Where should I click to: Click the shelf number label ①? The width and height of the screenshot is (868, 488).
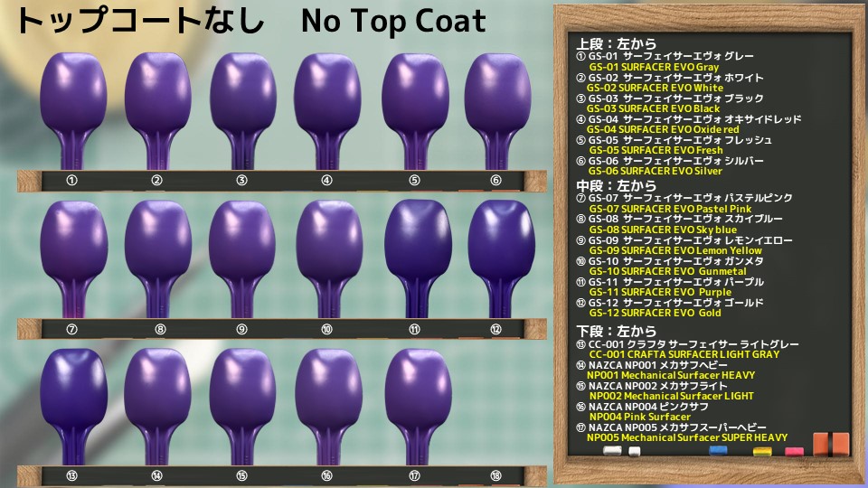click(72, 180)
